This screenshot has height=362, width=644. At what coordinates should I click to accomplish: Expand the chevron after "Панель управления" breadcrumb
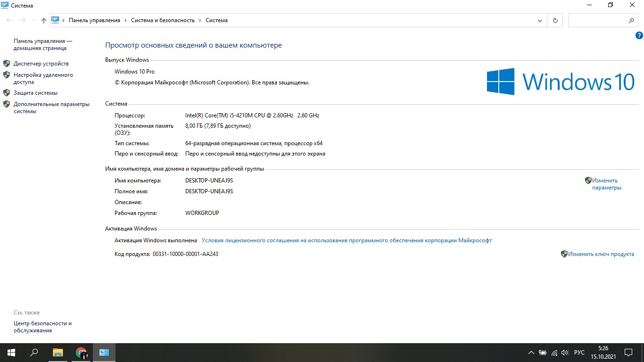125,20
